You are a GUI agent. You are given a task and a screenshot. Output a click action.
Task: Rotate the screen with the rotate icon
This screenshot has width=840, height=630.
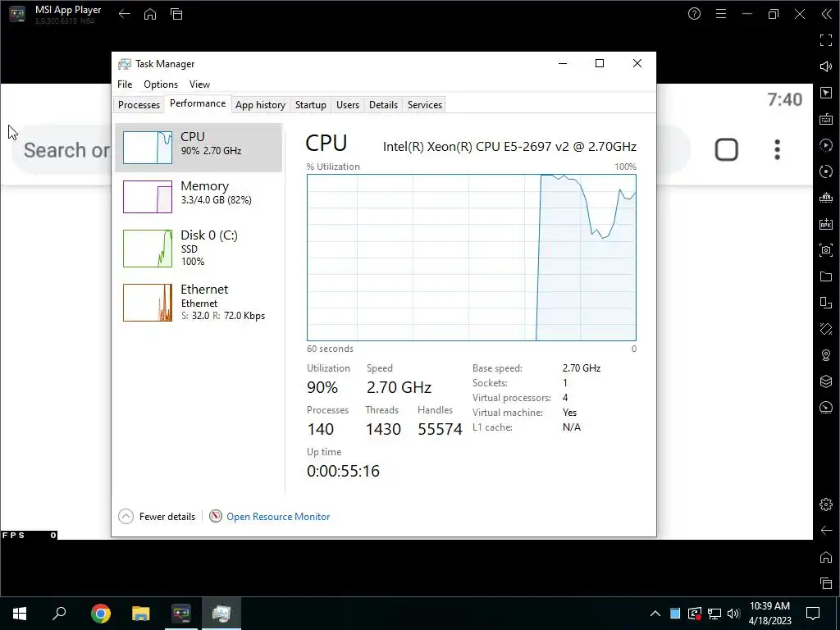click(x=826, y=329)
